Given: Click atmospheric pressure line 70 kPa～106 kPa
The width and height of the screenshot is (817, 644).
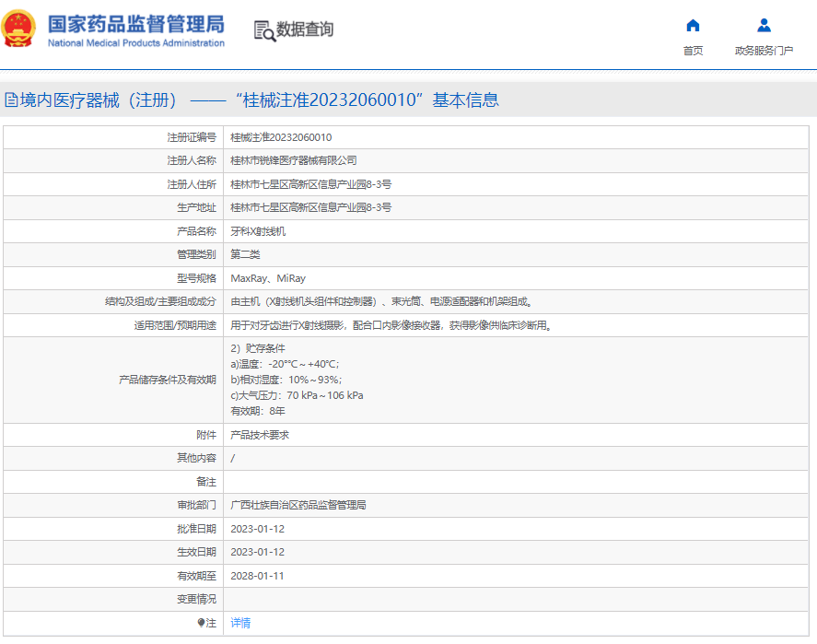Looking at the screenshot, I should [x=297, y=395].
